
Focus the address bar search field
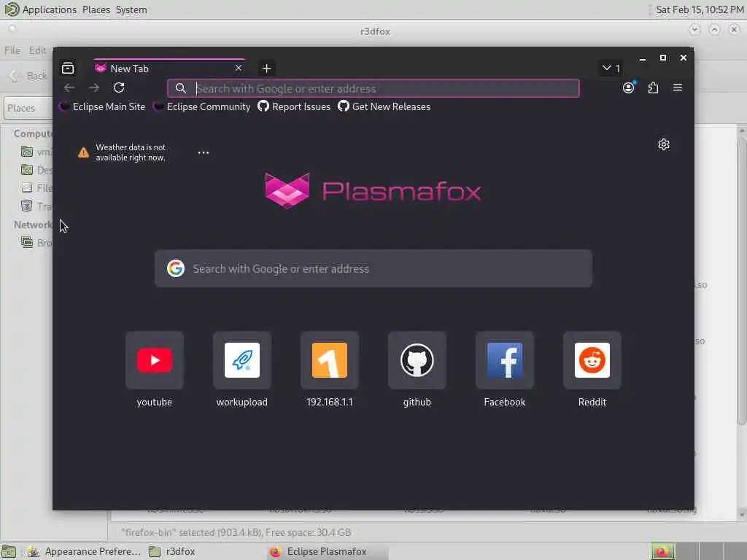(373, 88)
